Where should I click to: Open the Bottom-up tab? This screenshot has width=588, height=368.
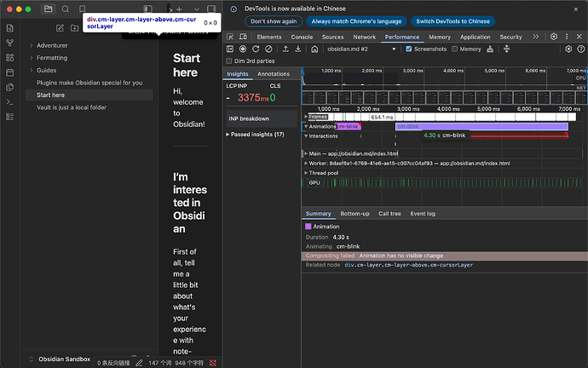pos(355,214)
